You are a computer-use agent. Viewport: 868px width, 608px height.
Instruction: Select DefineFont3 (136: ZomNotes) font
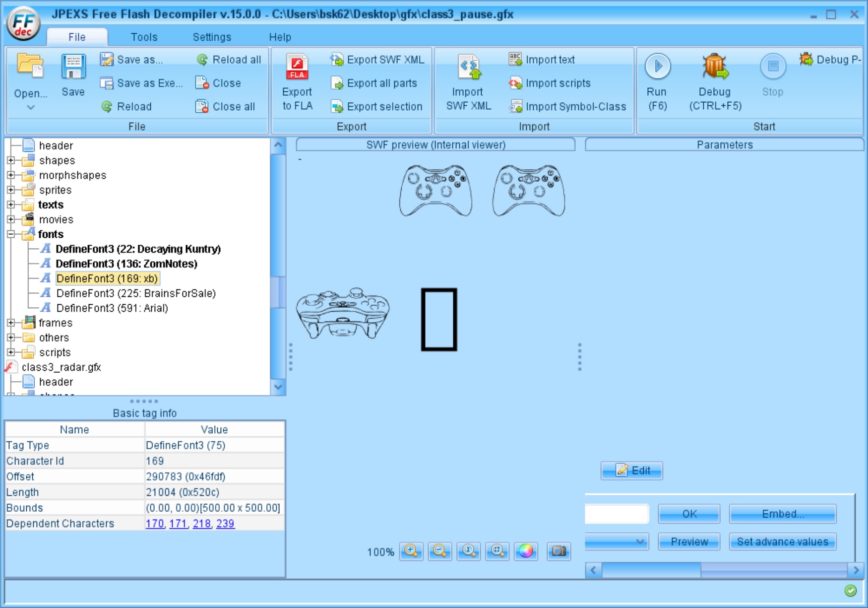tap(126, 264)
